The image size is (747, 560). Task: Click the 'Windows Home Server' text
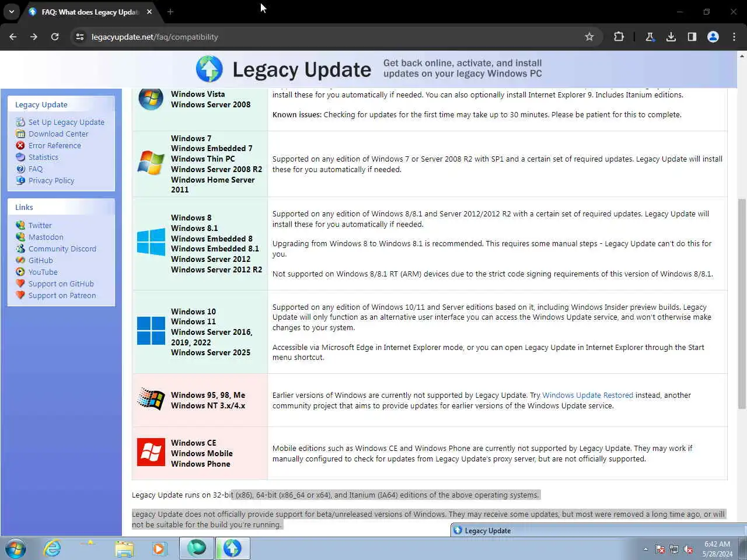(213, 180)
